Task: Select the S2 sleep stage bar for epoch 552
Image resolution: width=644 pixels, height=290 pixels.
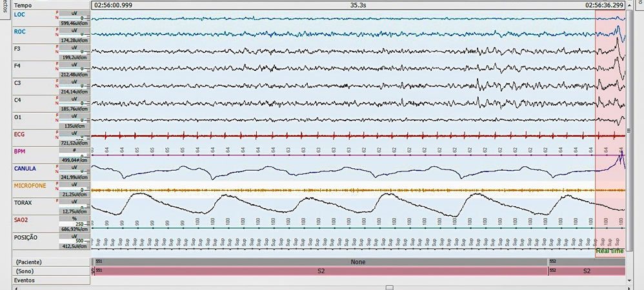Action: pos(586,271)
